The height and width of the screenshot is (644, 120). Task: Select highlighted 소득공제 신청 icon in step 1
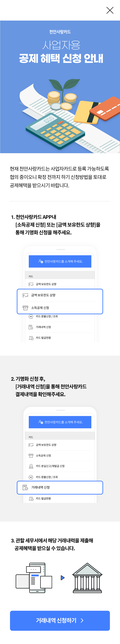click(x=25, y=308)
